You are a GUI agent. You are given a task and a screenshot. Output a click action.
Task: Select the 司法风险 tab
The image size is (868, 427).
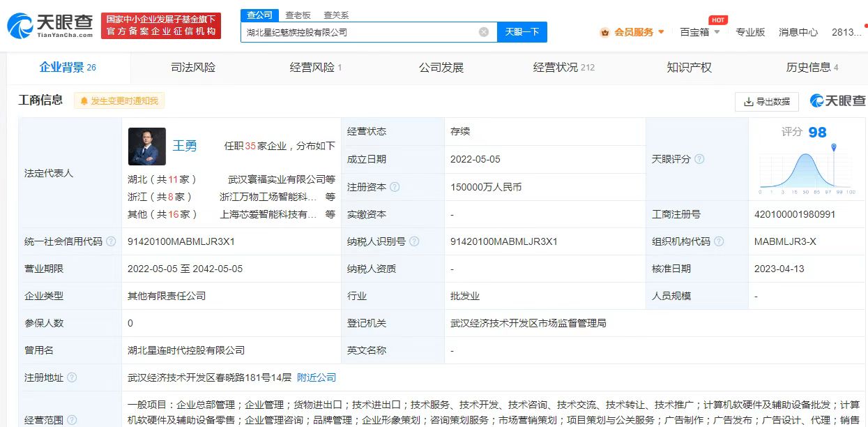tap(193, 68)
